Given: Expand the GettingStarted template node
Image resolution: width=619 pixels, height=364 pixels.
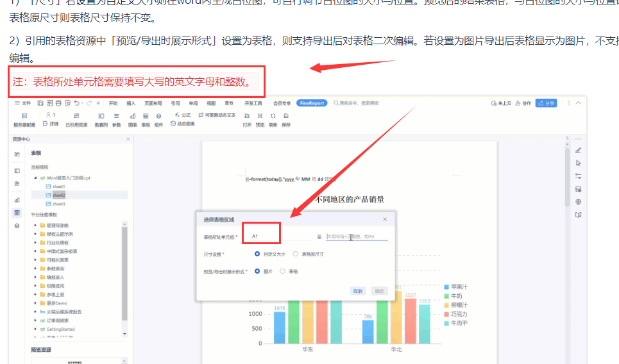Looking at the screenshot, I should pos(35,329).
